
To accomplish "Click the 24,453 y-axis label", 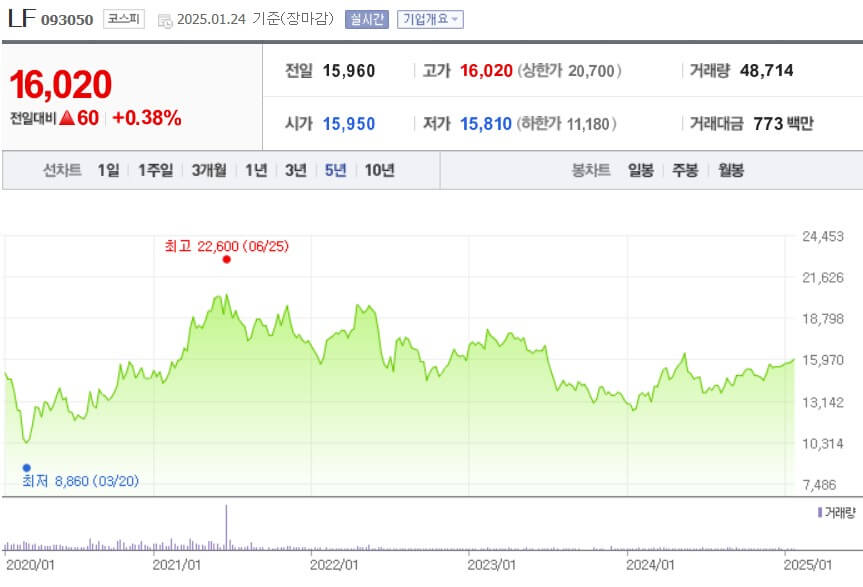I will pos(823,237).
